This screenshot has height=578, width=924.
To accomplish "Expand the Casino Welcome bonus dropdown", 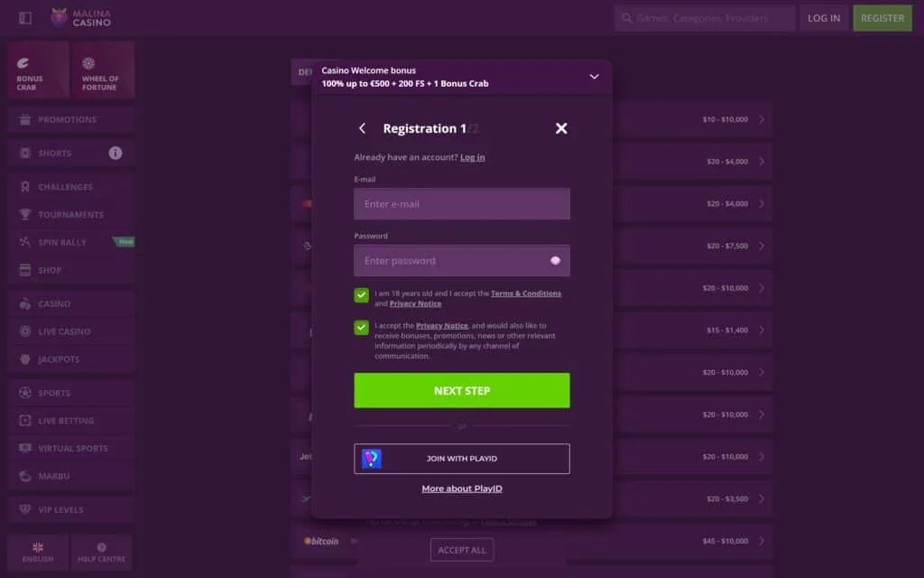I will click(594, 77).
